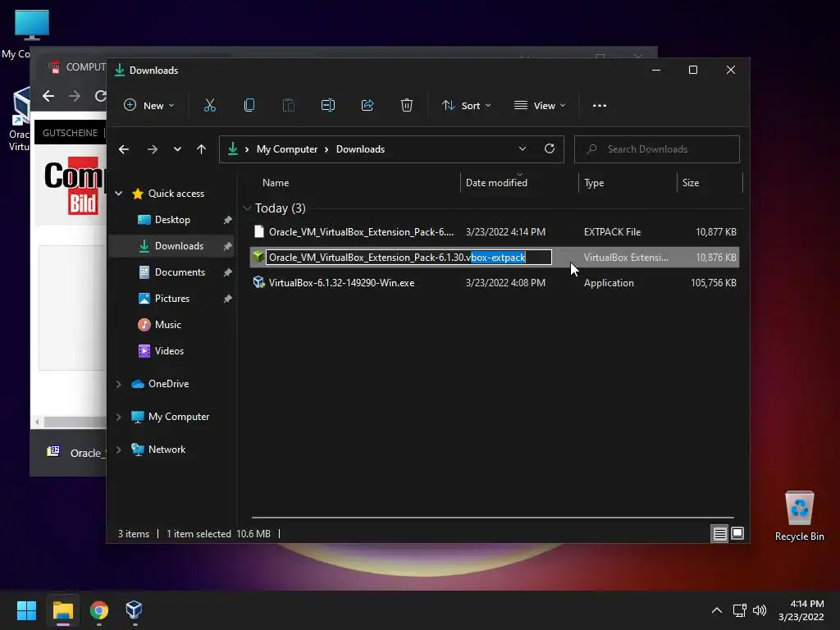The image size is (840, 630).
Task: Click My Computer in address breadcrumb
Action: point(286,149)
